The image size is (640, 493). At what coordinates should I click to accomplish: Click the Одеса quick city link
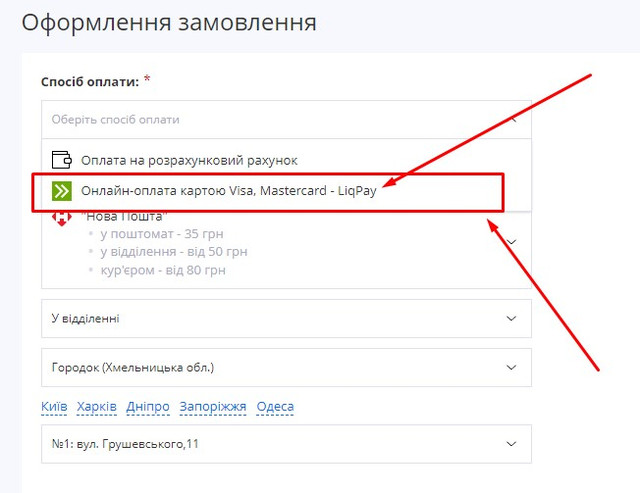(275, 406)
